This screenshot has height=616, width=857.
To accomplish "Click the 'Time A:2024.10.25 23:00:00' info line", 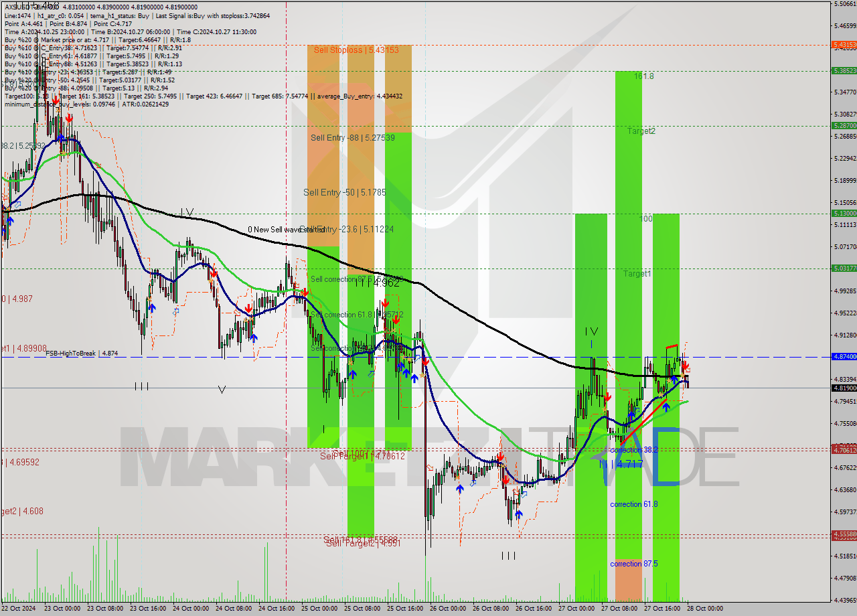I will tap(129, 31).
